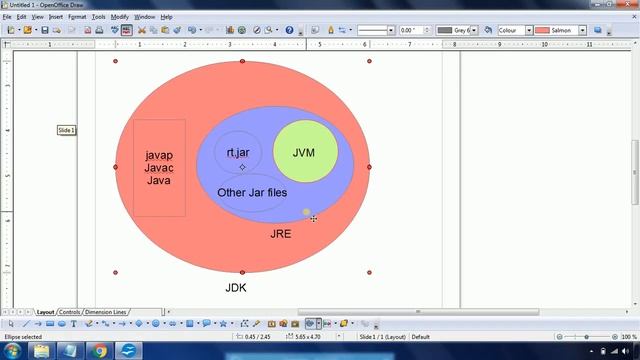This screenshot has width=640, height=360.
Task: Click the Export as PDF icon
Action: 87,30
